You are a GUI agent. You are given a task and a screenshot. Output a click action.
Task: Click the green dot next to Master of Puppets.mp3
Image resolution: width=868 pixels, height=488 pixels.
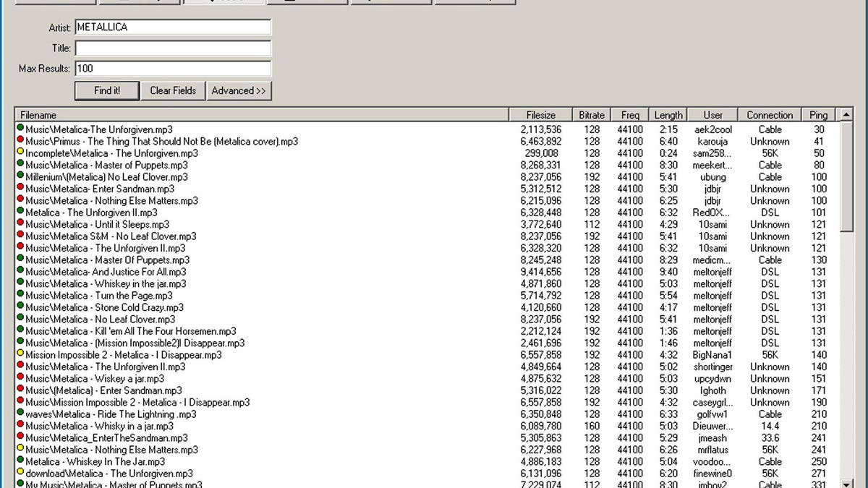pyautogui.click(x=21, y=165)
